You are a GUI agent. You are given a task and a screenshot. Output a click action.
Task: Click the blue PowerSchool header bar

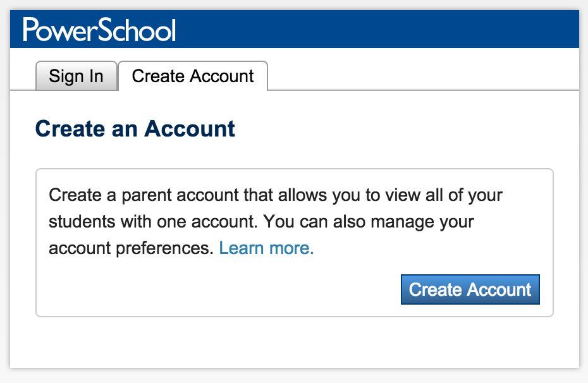[379, 30]
